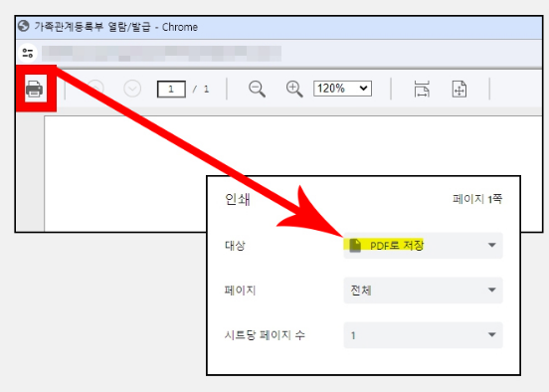Click the 페이지 1쪽 page count text

pyautogui.click(x=477, y=199)
